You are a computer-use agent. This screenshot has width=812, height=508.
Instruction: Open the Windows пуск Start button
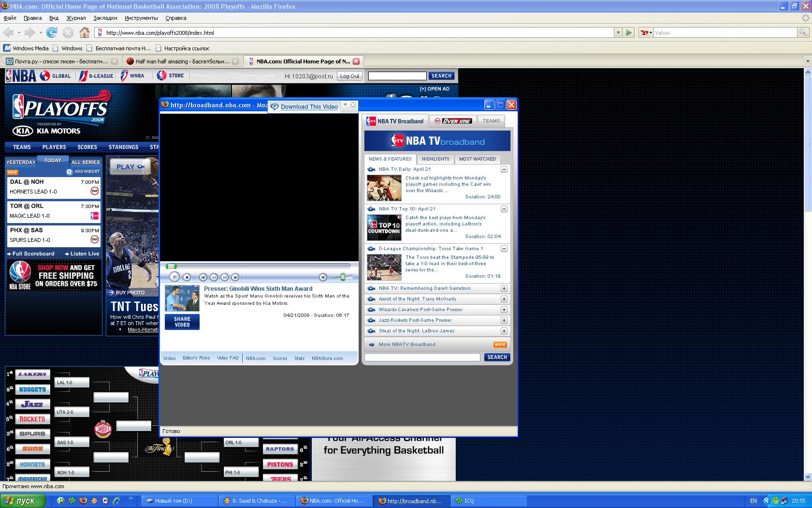(x=23, y=501)
